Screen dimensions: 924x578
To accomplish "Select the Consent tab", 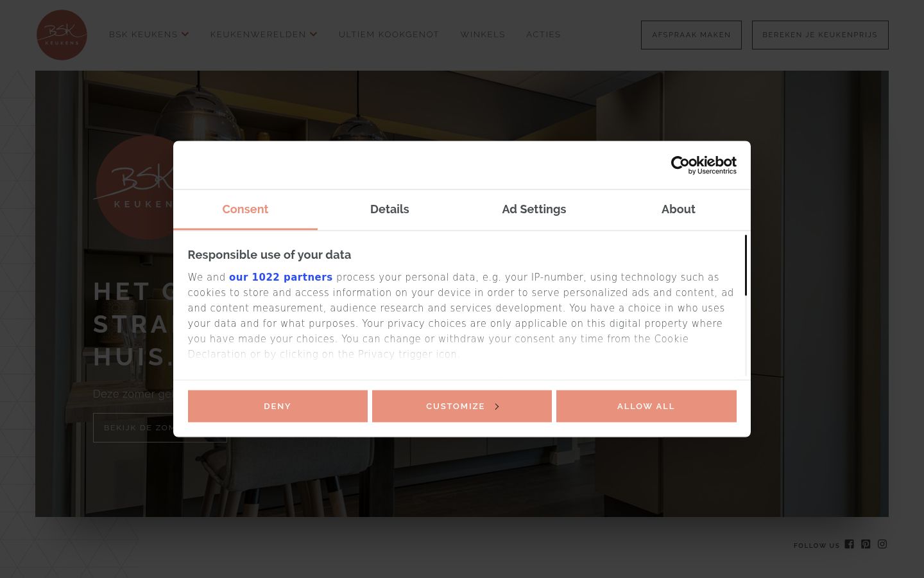I will (245, 209).
